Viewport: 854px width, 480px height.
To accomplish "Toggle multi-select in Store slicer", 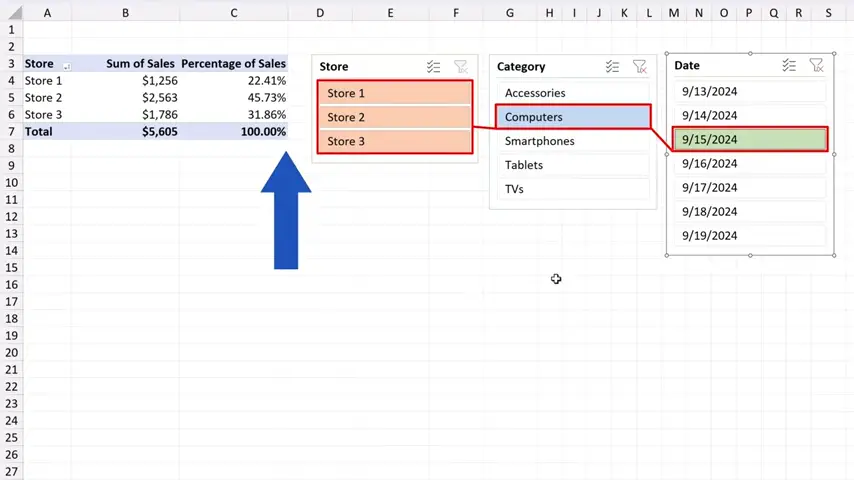I will tap(433, 67).
